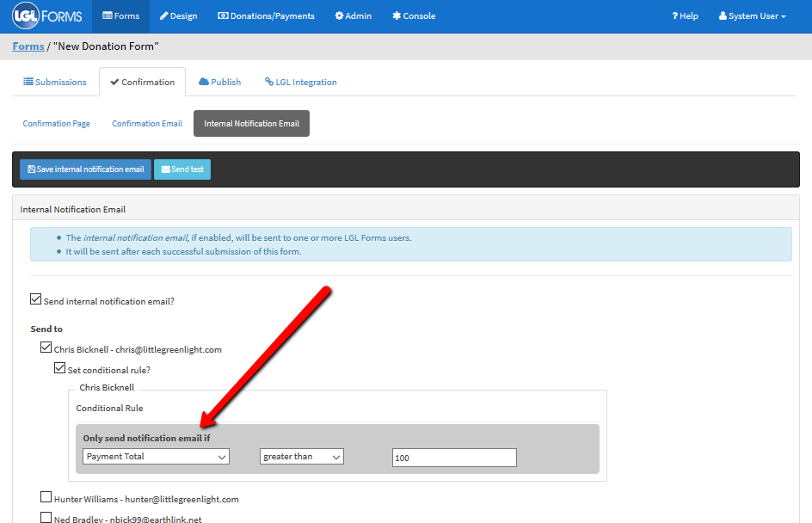Open the Payment Total dropdown

[x=156, y=457]
